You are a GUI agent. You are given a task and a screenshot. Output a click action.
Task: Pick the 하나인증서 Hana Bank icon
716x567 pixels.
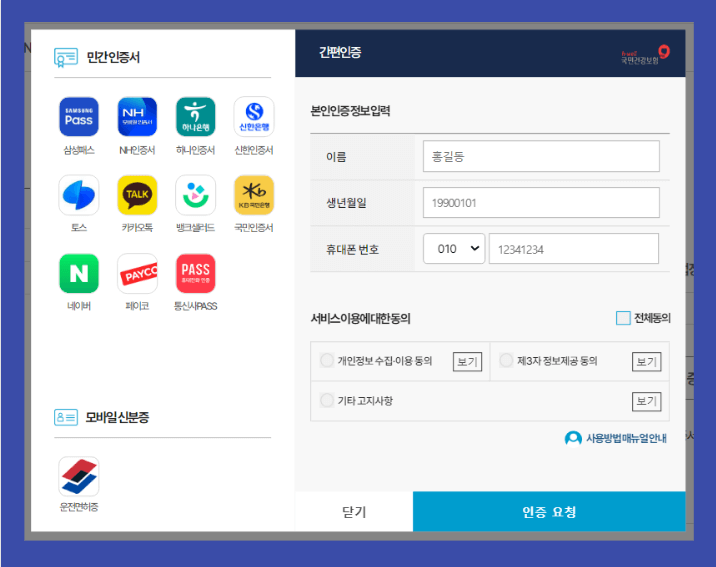[x=195, y=116]
